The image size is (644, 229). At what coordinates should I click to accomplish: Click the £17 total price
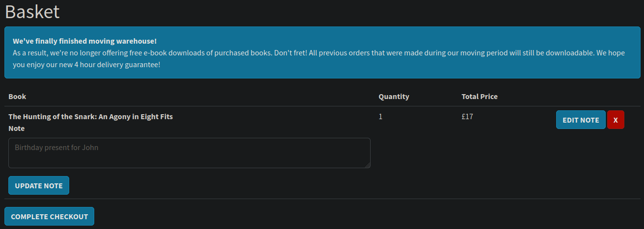tap(467, 117)
